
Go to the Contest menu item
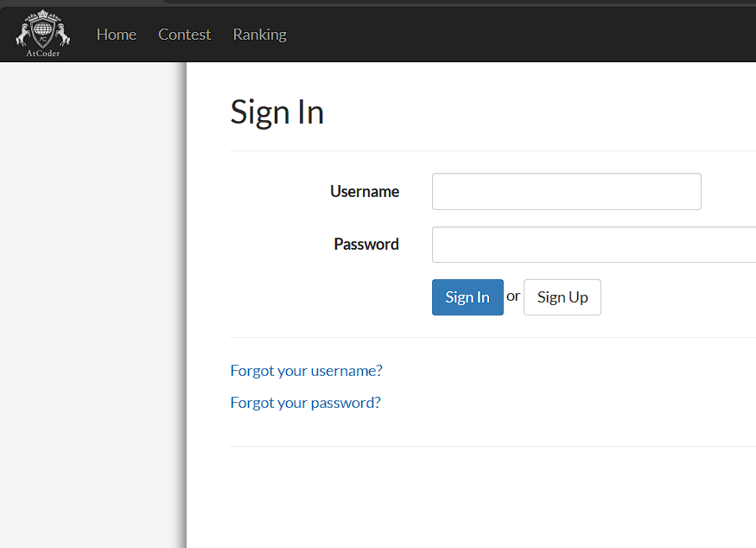pos(184,35)
